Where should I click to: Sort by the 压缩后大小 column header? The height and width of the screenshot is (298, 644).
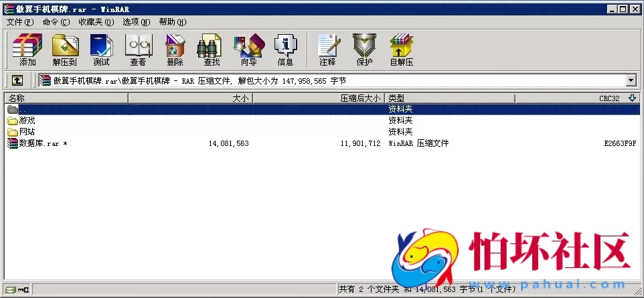[319, 98]
